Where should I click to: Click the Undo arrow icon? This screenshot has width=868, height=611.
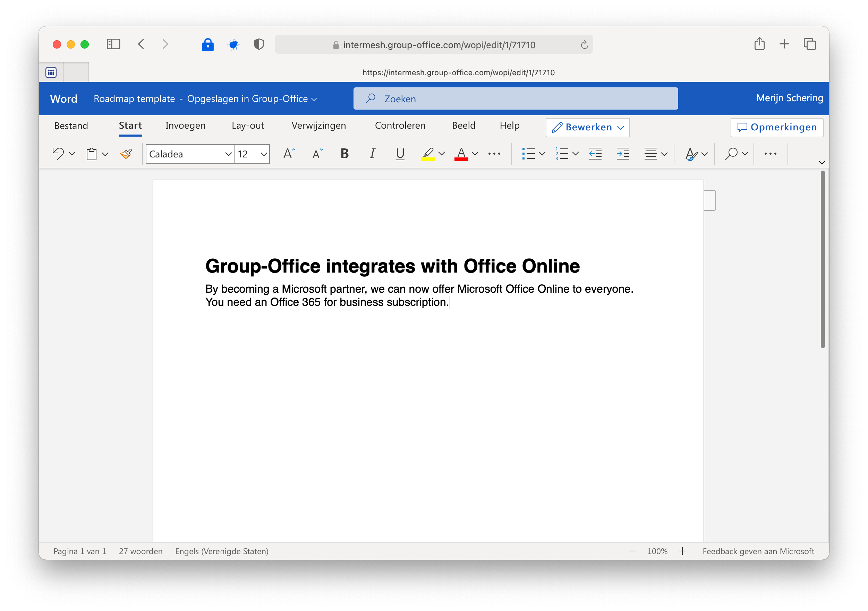coord(58,154)
